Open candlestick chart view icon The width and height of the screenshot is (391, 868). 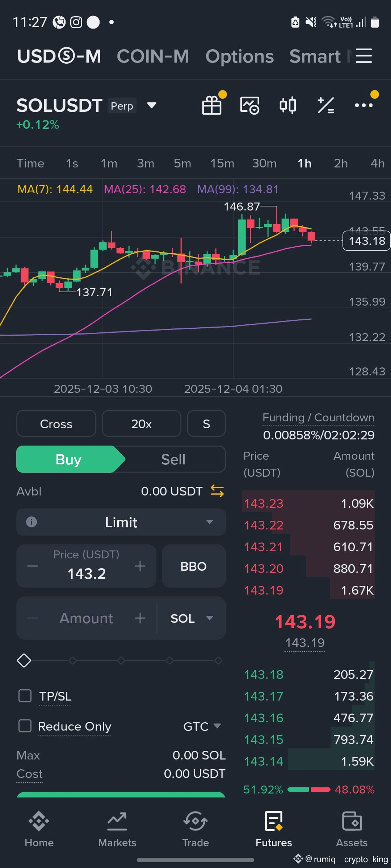pyautogui.click(x=288, y=105)
